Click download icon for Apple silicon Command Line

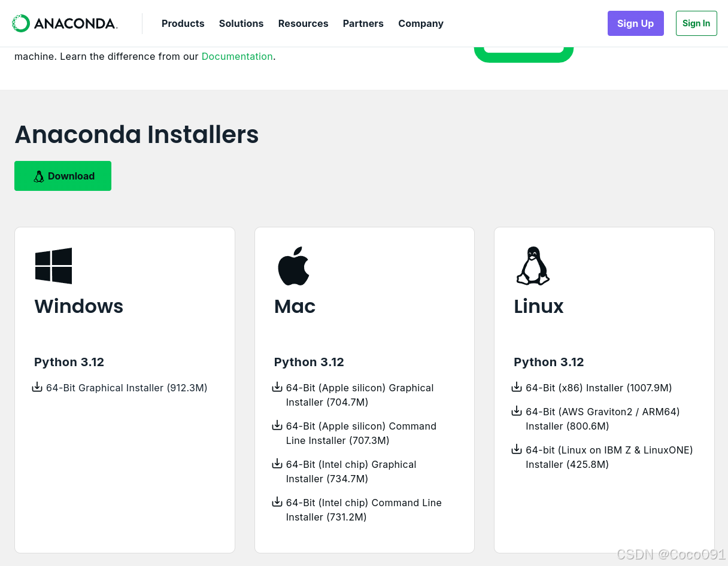pos(277,425)
